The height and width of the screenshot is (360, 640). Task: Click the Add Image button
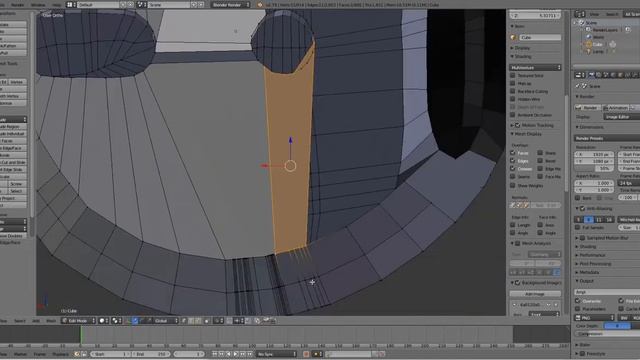coord(535,294)
